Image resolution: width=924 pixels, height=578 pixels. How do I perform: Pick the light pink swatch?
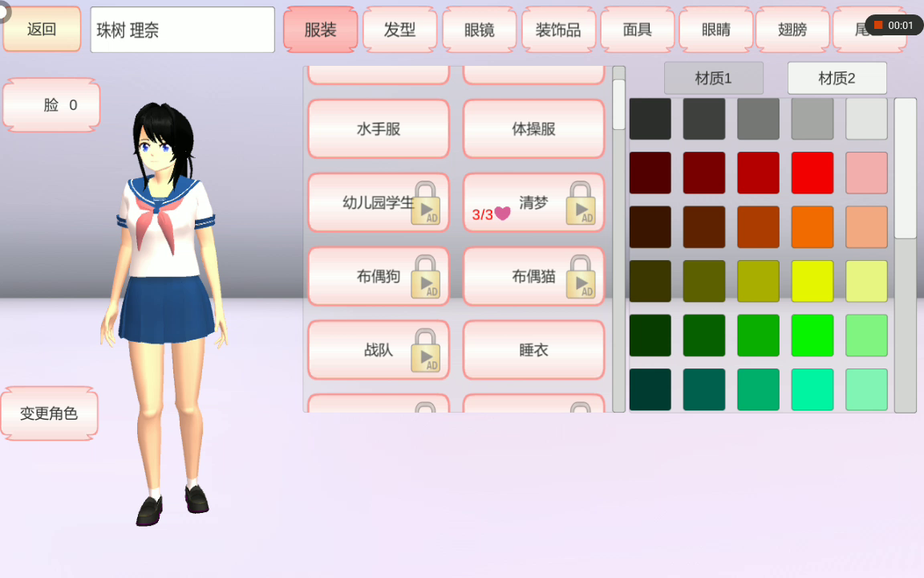pos(866,173)
